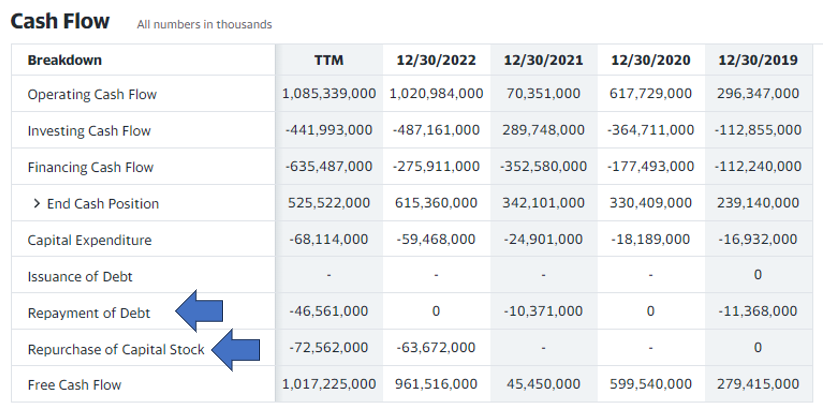Image resolution: width=824 pixels, height=414 pixels.
Task: Click 2021 investing cash flow 289,748,000
Action: [x=543, y=130]
